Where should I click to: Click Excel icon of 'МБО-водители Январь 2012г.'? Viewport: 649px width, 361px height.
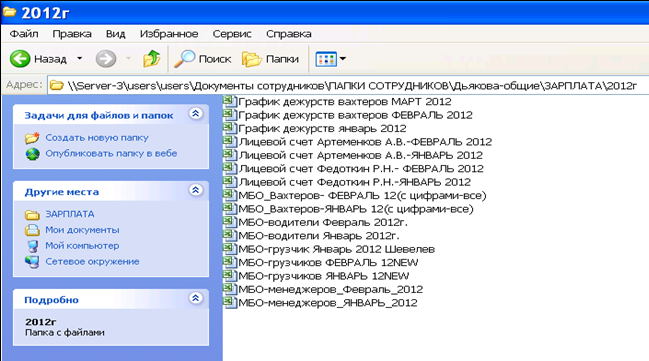click(229, 235)
